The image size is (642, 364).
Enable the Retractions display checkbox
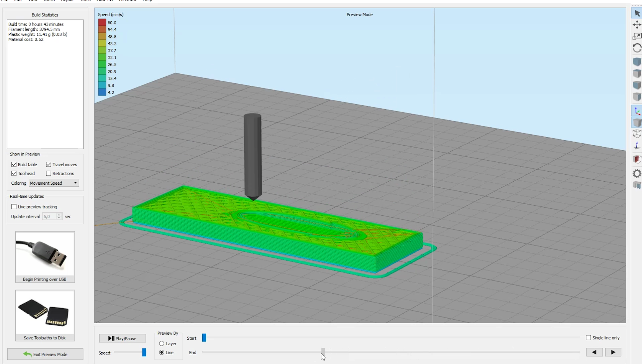click(x=48, y=173)
